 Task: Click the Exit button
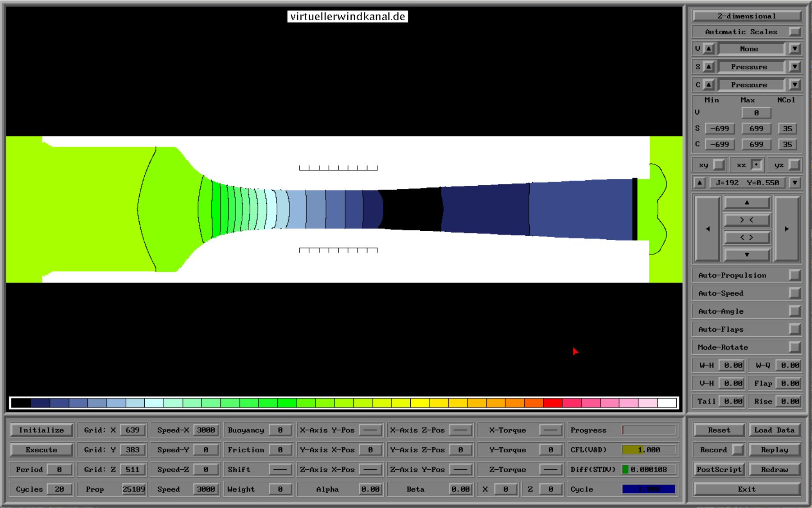pyautogui.click(x=747, y=489)
